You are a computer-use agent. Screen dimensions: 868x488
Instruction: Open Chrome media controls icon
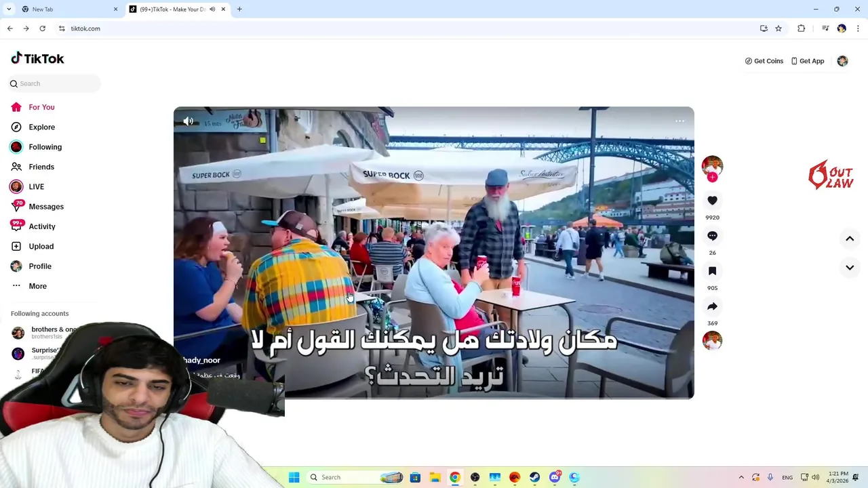coord(825,28)
